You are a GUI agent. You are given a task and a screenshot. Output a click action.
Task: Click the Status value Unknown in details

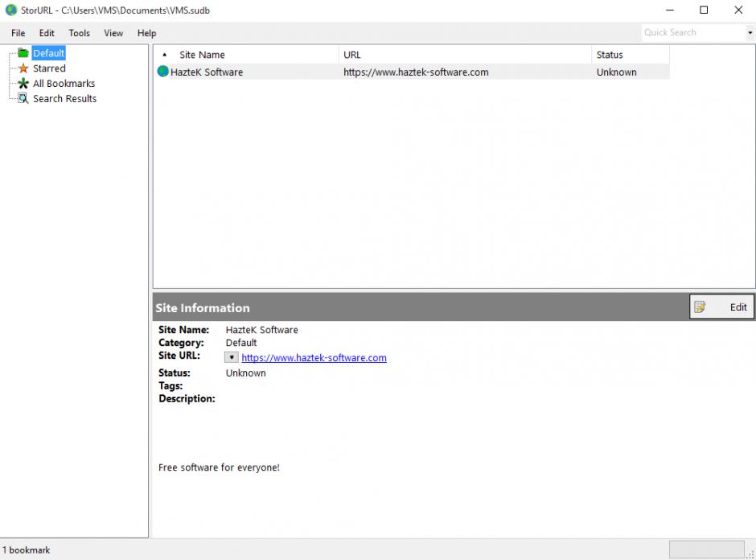245,373
